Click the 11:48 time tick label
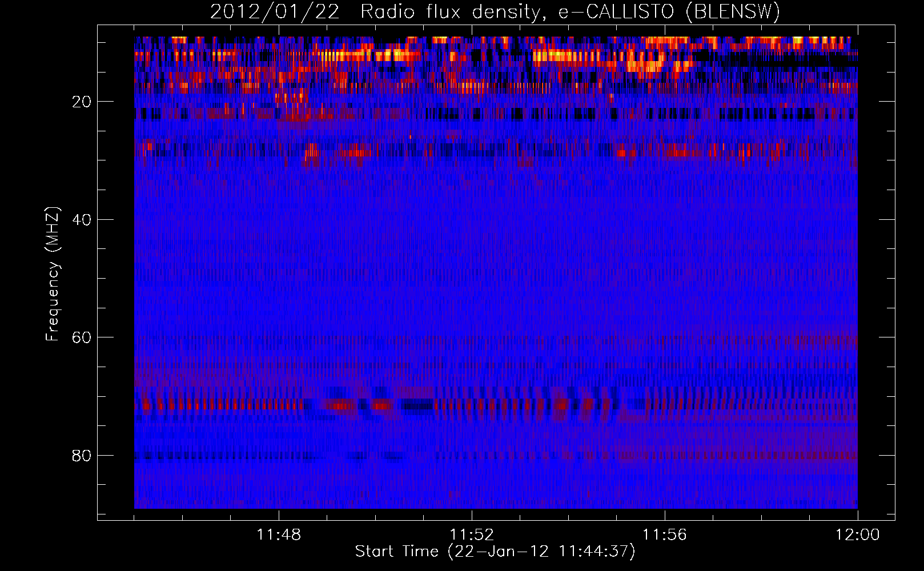Image resolution: width=924 pixels, height=571 pixels. pyautogui.click(x=279, y=535)
